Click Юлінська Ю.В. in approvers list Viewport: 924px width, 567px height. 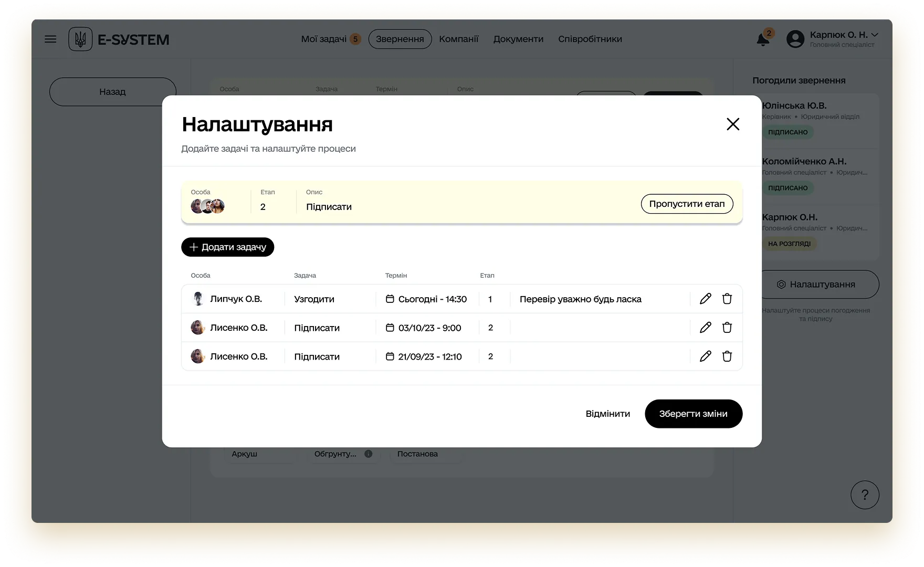pos(794,106)
